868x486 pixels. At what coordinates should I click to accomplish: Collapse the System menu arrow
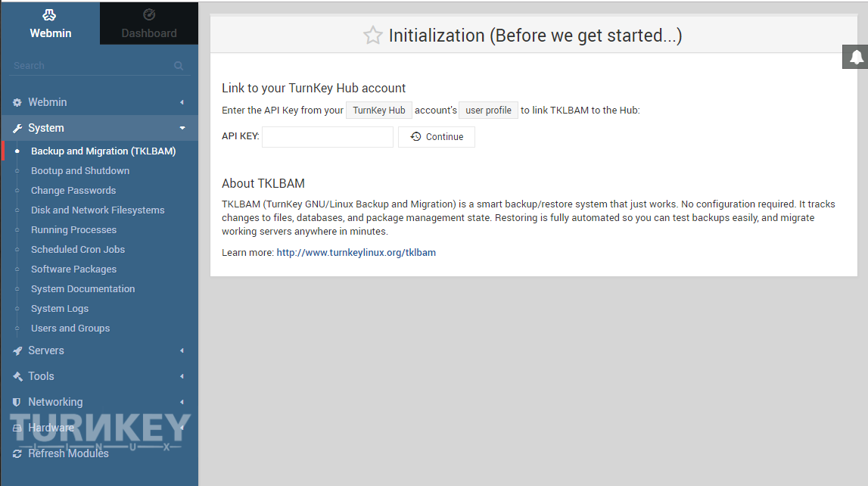182,129
